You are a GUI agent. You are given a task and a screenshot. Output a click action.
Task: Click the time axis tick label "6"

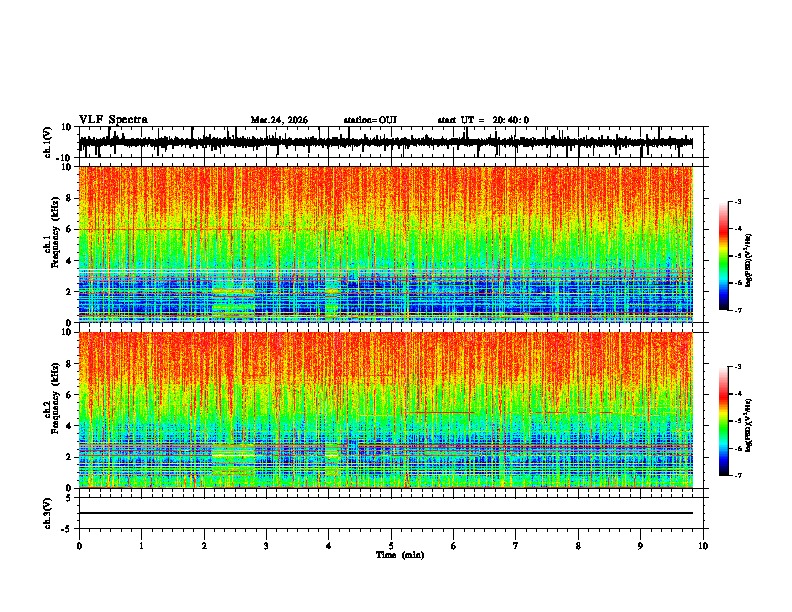454,546
